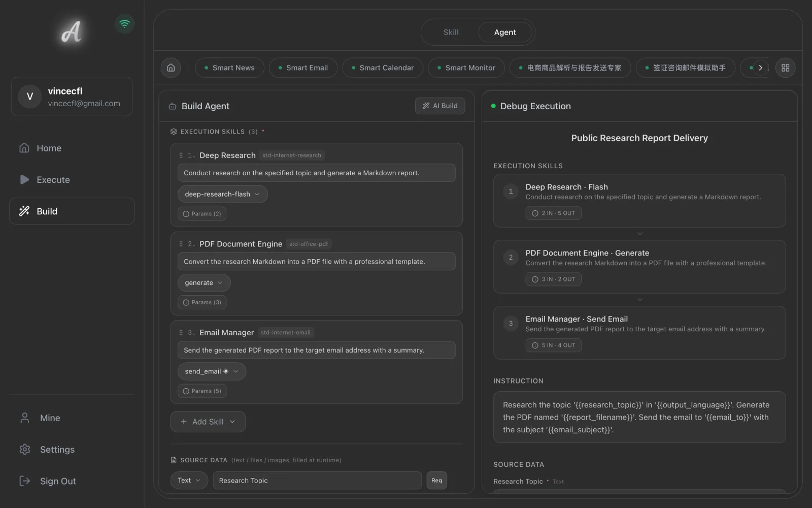
Task: Click the Sign Out arrow icon in the sidebar
Action: (x=24, y=481)
